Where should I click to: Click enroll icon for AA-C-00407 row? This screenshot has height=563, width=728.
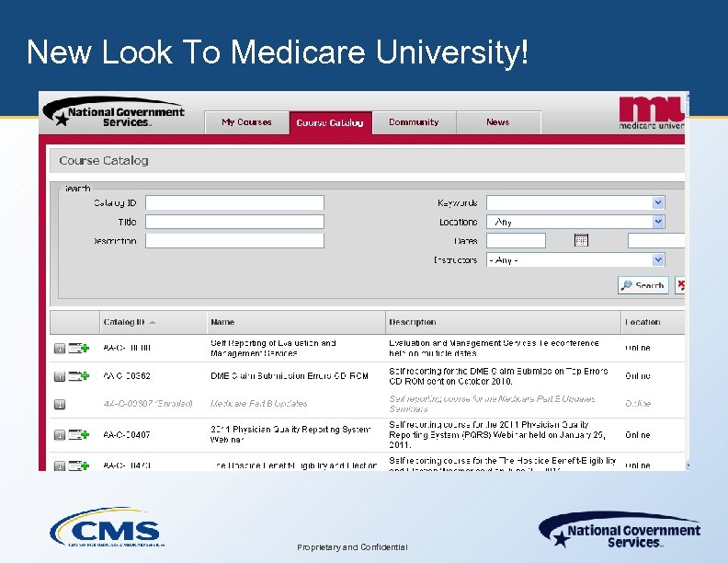tap(79, 435)
